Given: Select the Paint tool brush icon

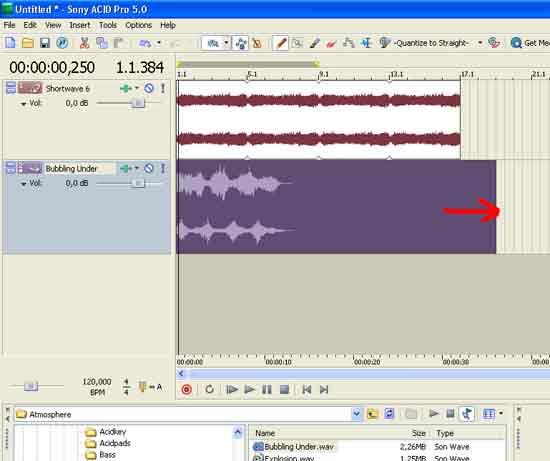Looking at the screenshot, I should pyautogui.click(x=315, y=43).
